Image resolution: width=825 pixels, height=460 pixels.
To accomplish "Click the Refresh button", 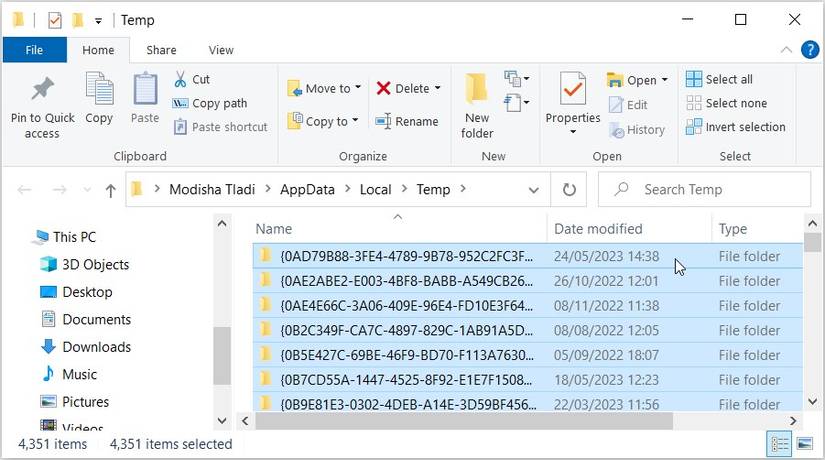I will pyautogui.click(x=569, y=189).
